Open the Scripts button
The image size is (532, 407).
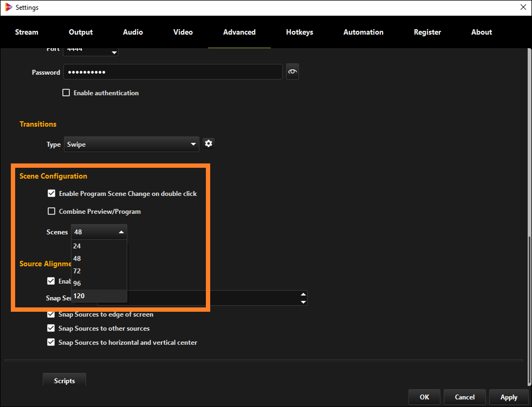pos(64,380)
